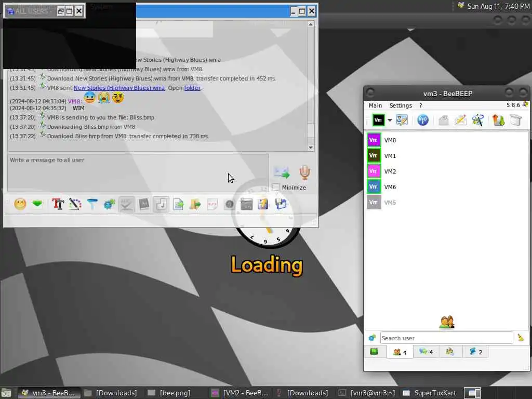Focus the 'Search user' field

point(446,338)
